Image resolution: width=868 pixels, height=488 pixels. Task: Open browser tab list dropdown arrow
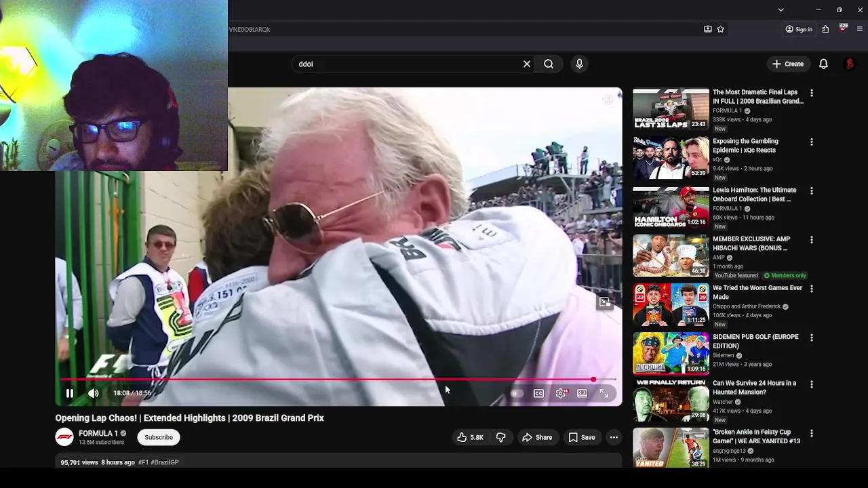[x=781, y=10]
